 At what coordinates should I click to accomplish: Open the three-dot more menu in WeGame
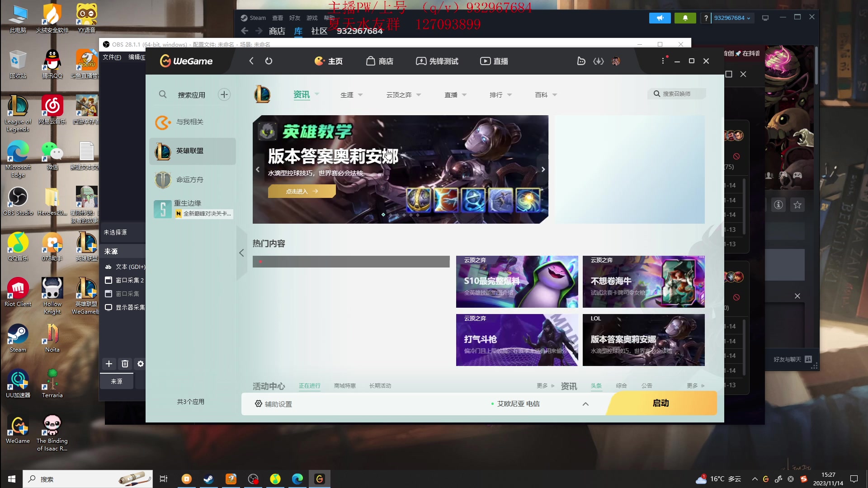tap(663, 61)
